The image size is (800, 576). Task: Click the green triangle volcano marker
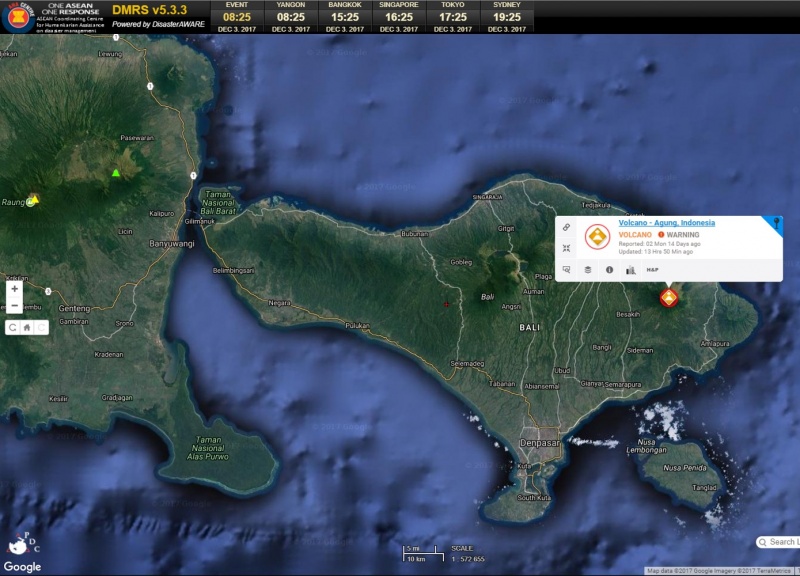pyautogui.click(x=116, y=173)
